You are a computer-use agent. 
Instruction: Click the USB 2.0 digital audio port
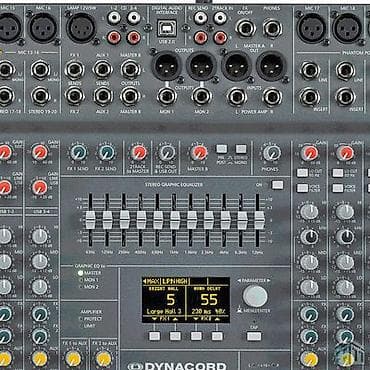click(x=167, y=28)
